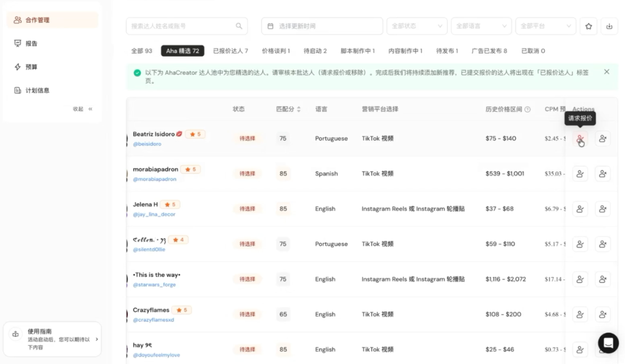Click the download export icon button
Image resolution: width=625 pixels, height=364 pixels.
(609, 26)
